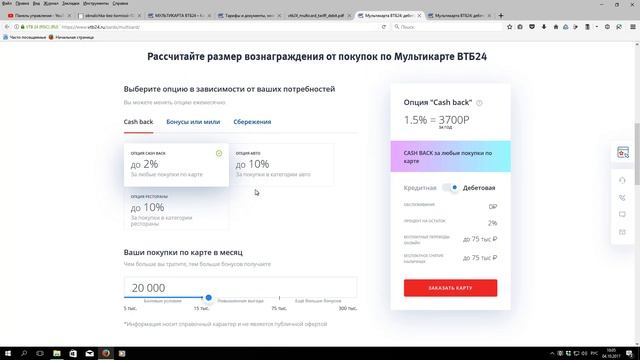Viewport: 640px width, 360px height.
Task: Click the bottom sidebar panel icon
Action: (x=622, y=232)
